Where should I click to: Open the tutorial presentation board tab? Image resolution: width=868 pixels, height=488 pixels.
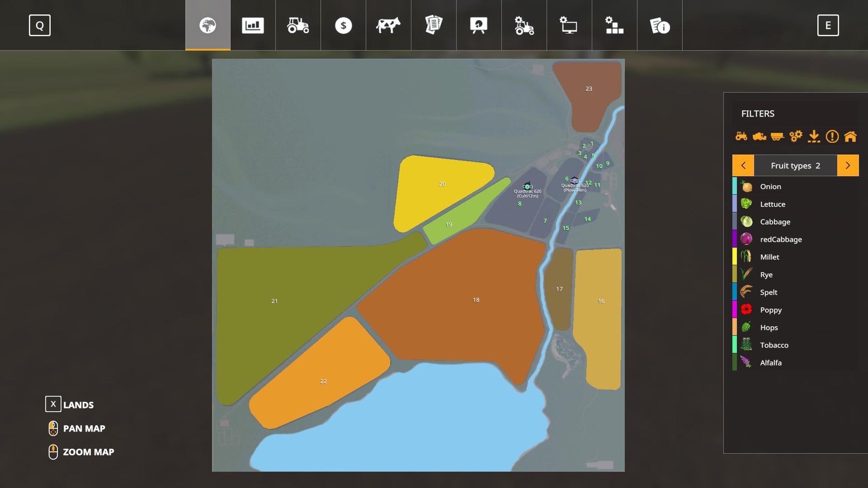pos(479,25)
